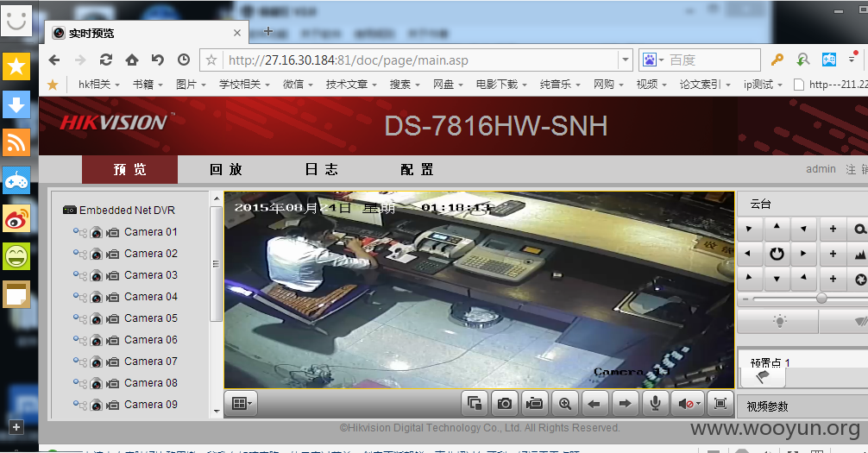The width and height of the screenshot is (868, 453).
Task: Go to browser home page icon
Action: [x=132, y=60]
